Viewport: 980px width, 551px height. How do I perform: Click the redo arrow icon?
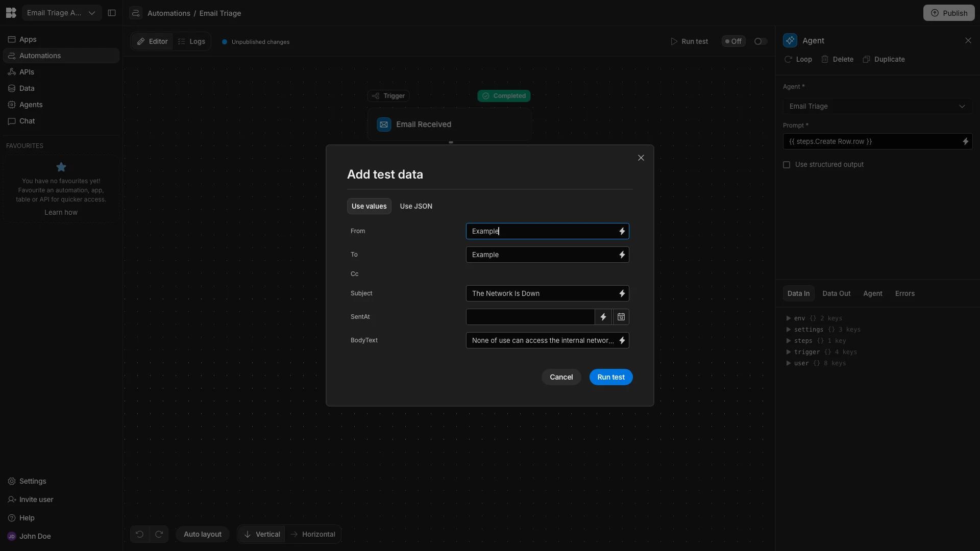click(x=159, y=534)
